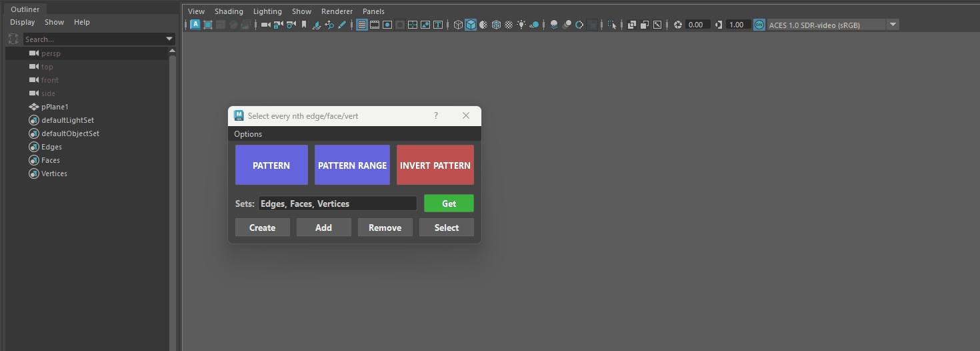
Task: Click the Remove button
Action: pos(385,228)
